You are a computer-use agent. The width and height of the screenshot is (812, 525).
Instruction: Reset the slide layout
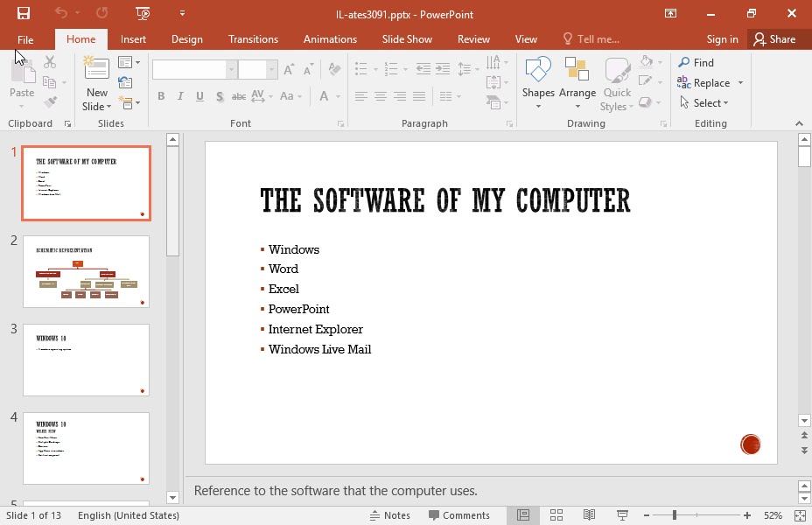click(x=125, y=82)
